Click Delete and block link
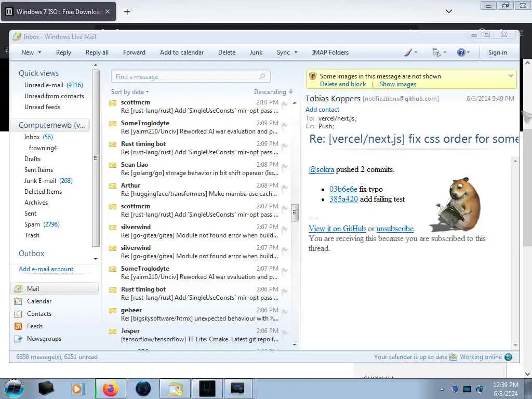 pos(343,84)
